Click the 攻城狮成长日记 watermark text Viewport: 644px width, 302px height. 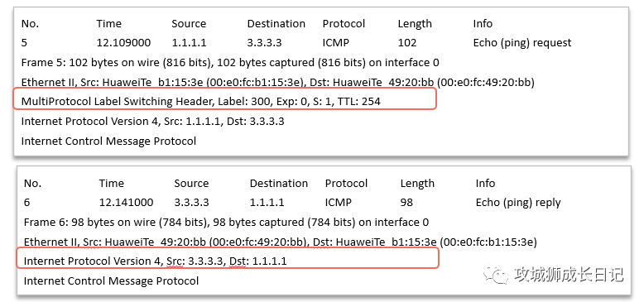click(x=569, y=275)
